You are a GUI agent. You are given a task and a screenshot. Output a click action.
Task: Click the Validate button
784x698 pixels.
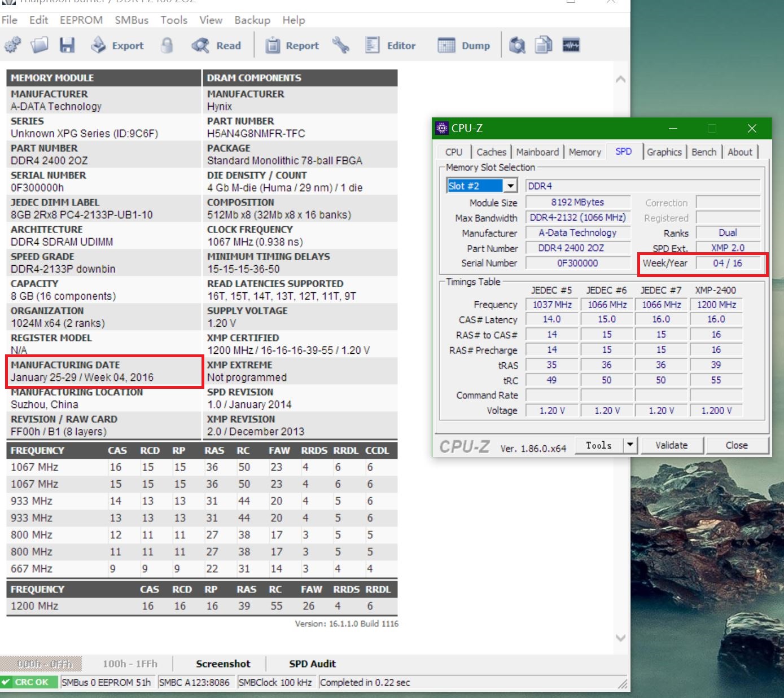(x=671, y=445)
